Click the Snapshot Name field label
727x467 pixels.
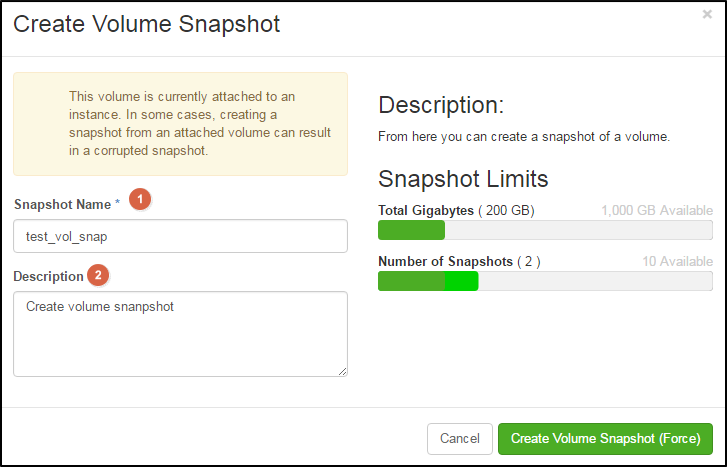[63, 205]
